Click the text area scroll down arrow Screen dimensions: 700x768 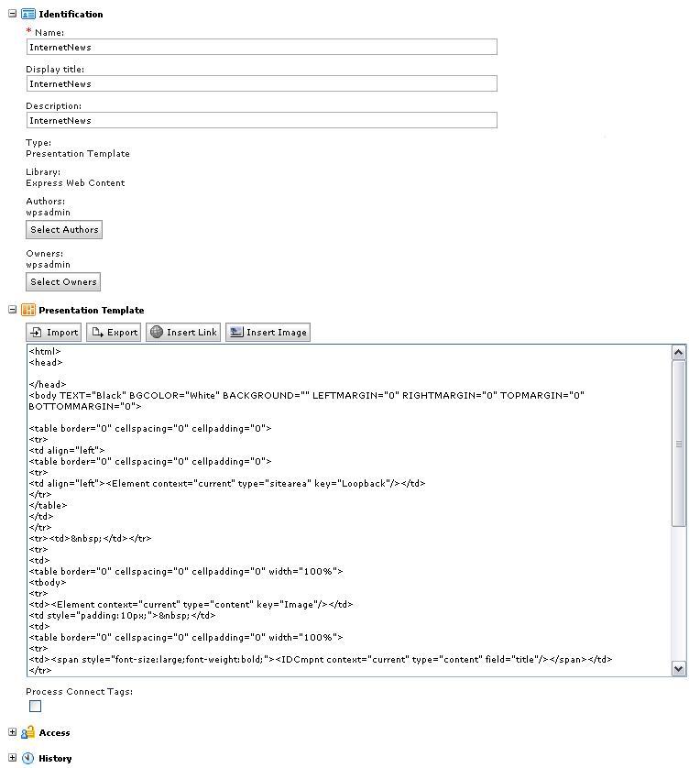click(679, 669)
